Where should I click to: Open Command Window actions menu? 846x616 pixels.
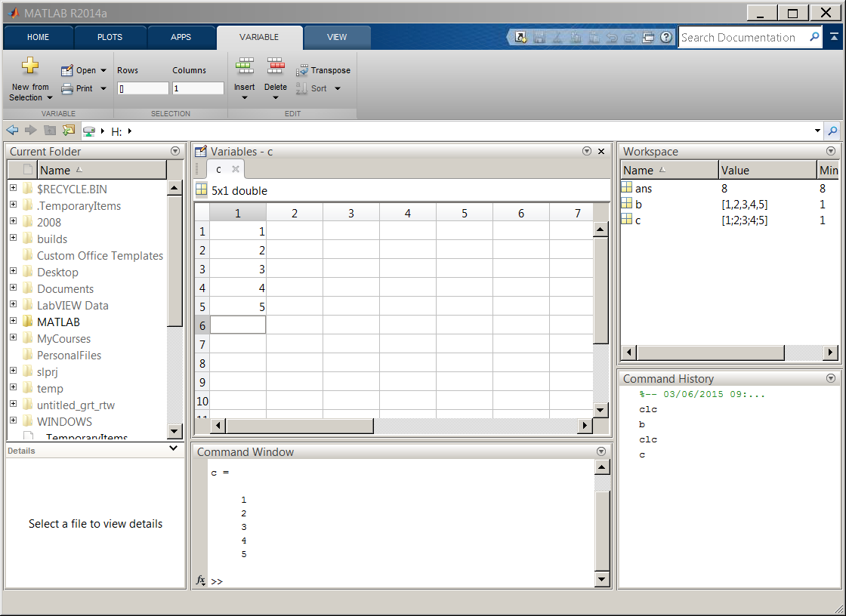coord(601,451)
